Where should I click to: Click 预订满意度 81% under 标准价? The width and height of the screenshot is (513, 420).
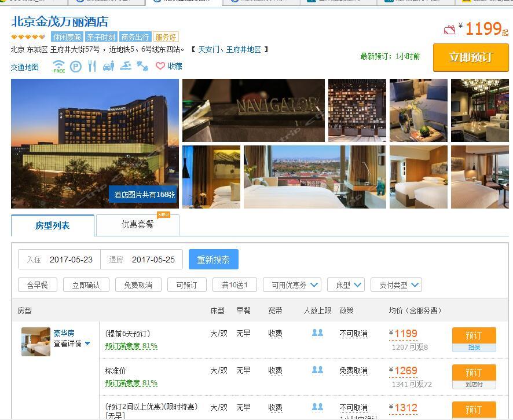coord(131,383)
